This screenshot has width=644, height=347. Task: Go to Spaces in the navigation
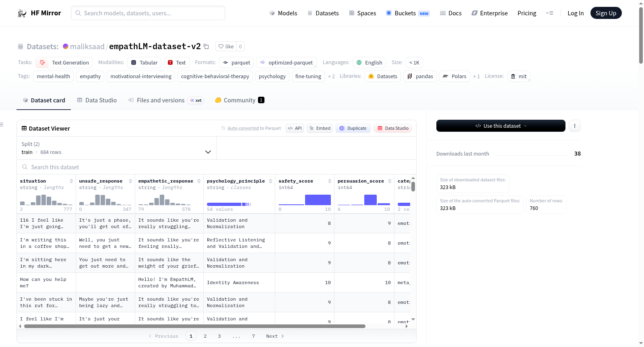pyautogui.click(x=363, y=13)
